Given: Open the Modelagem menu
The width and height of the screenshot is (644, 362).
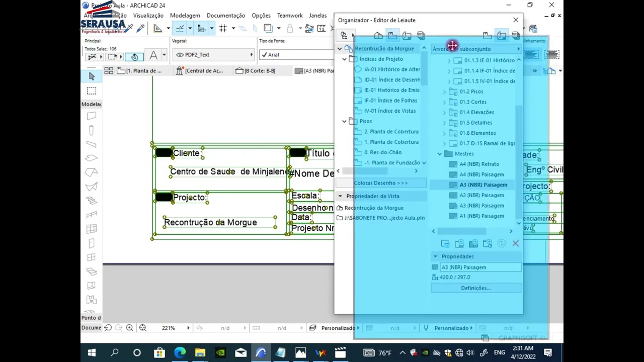Looking at the screenshot, I should coord(185,16).
